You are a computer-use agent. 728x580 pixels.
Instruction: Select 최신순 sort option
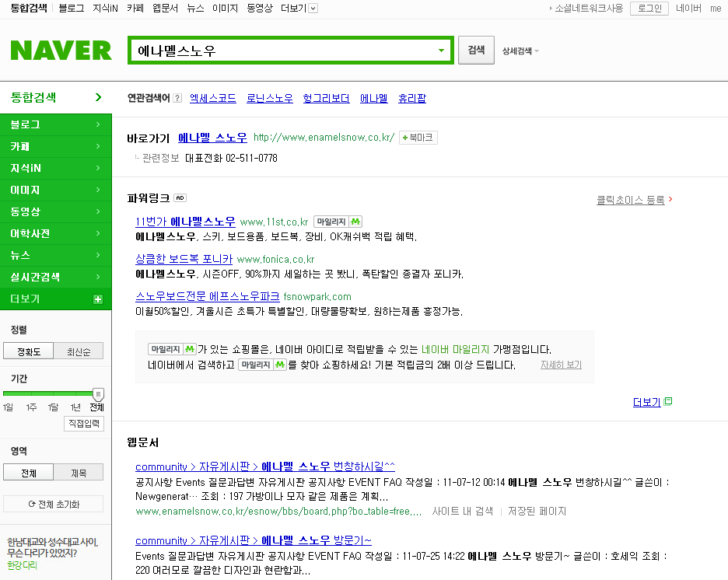click(x=79, y=351)
